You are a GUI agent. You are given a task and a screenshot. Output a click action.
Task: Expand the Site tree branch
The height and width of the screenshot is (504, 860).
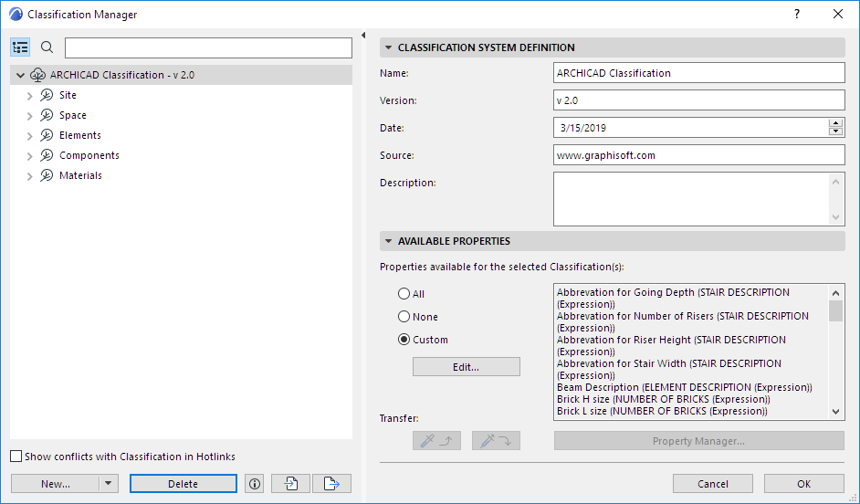(30, 96)
